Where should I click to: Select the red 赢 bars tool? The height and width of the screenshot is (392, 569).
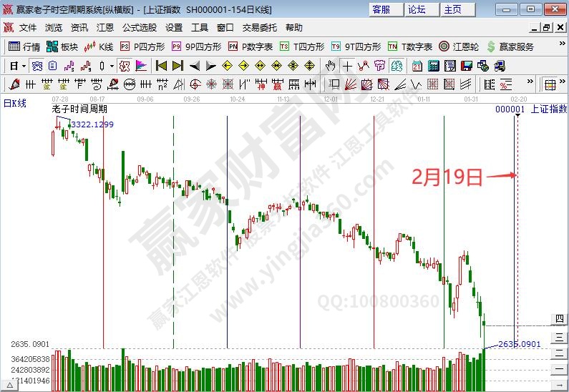[x=278, y=85]
